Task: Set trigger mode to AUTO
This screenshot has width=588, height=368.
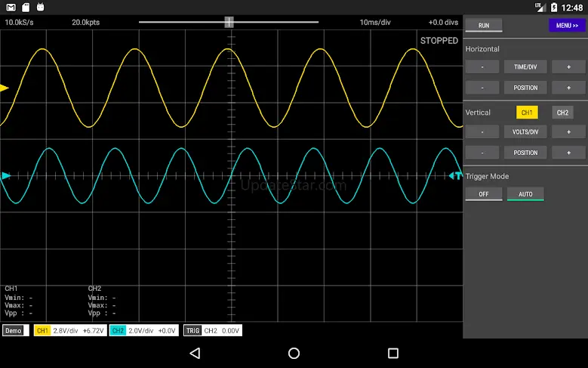Action: 525,193
